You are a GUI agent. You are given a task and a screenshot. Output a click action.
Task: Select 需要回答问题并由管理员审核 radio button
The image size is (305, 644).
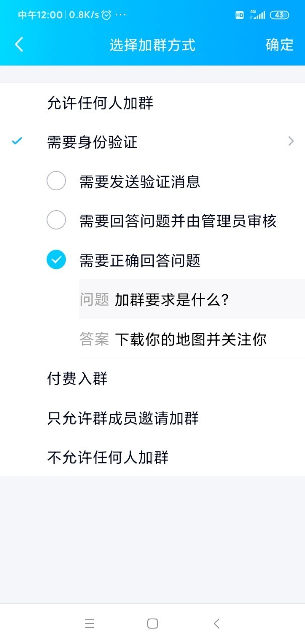[56, 220]
